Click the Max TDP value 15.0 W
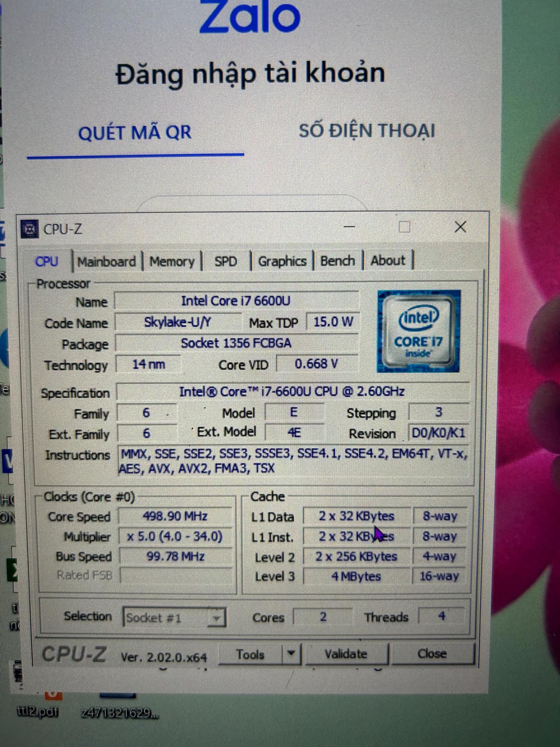The width and height of the screenshot is (560, 747). (x=333, y=322)
